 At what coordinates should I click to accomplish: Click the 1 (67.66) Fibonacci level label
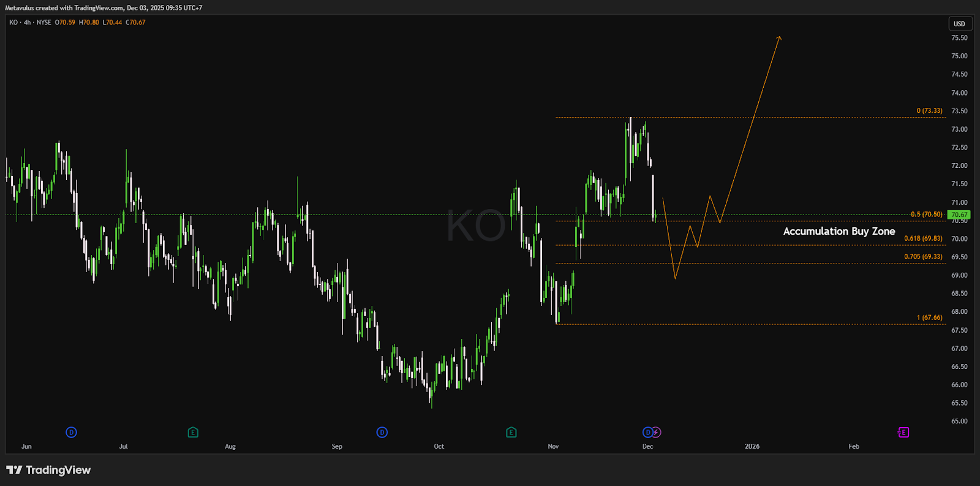click(x=929, y=317)
